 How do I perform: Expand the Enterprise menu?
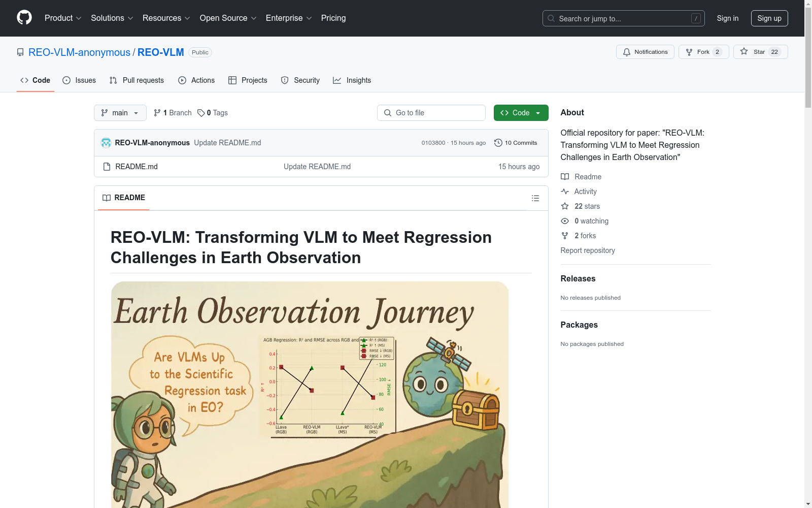pos(289,18)
